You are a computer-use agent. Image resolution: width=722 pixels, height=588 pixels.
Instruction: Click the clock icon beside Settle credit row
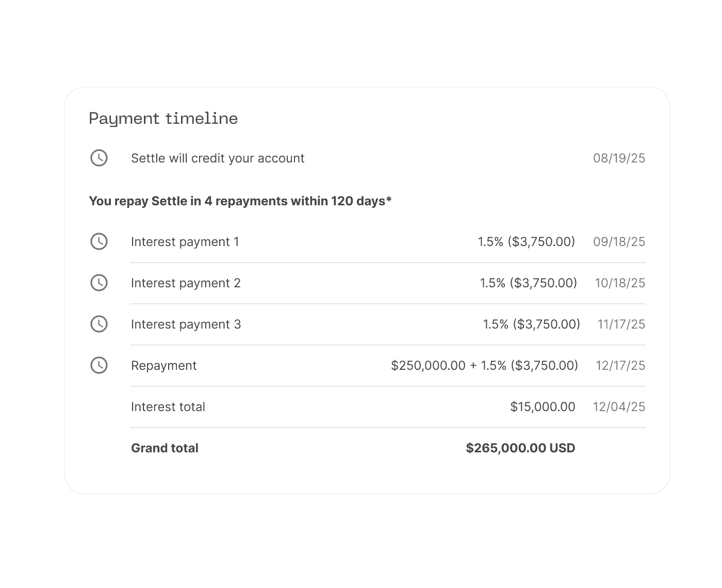tap(99, 158)
